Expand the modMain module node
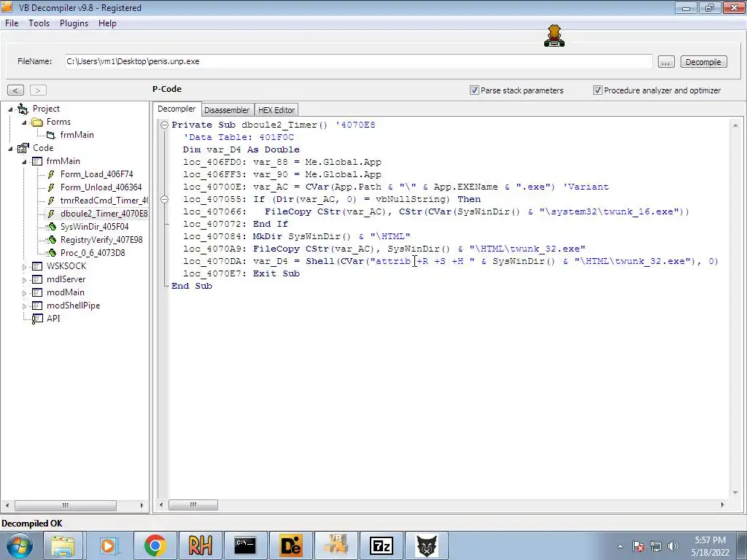This screenshot has height=560, width=747. [x=24, y=293]
